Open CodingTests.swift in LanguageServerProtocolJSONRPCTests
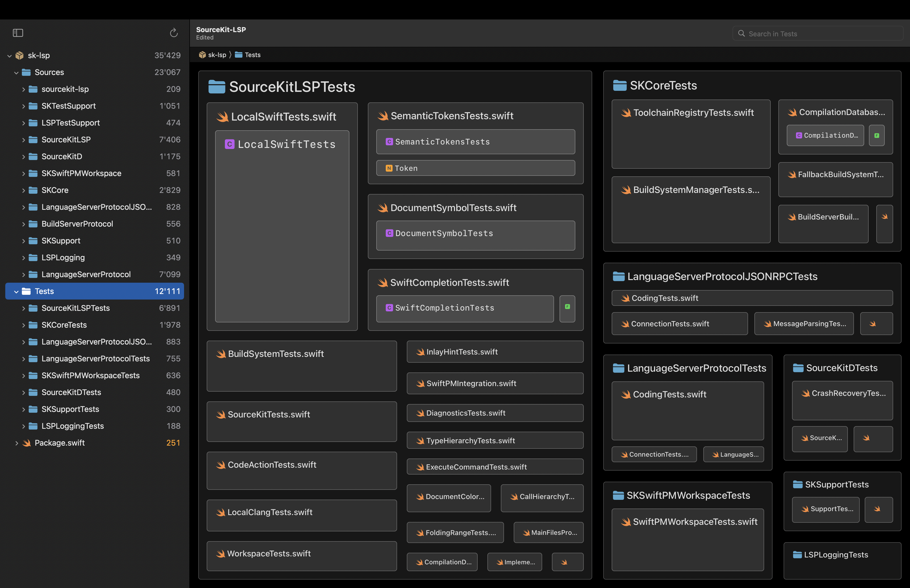 [x=752, y=298]
